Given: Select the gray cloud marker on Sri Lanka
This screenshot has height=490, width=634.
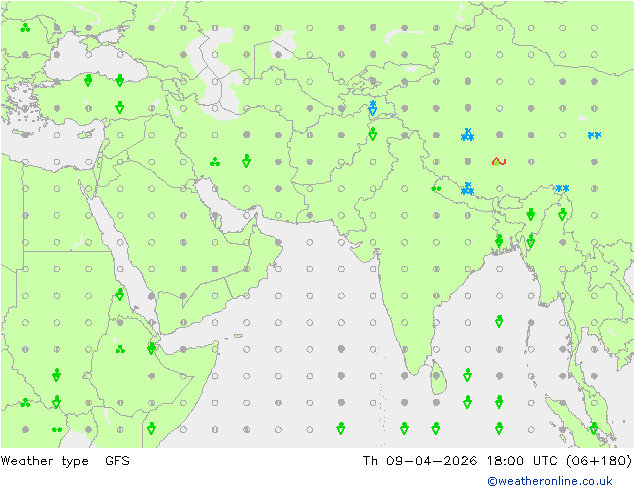Looking at the screenshot, I should 436,376.
